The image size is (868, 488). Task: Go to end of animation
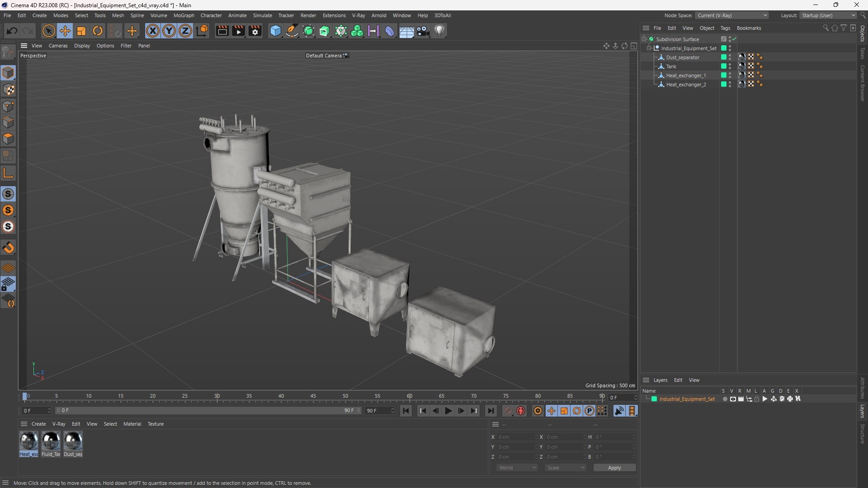tap(491, 411)
